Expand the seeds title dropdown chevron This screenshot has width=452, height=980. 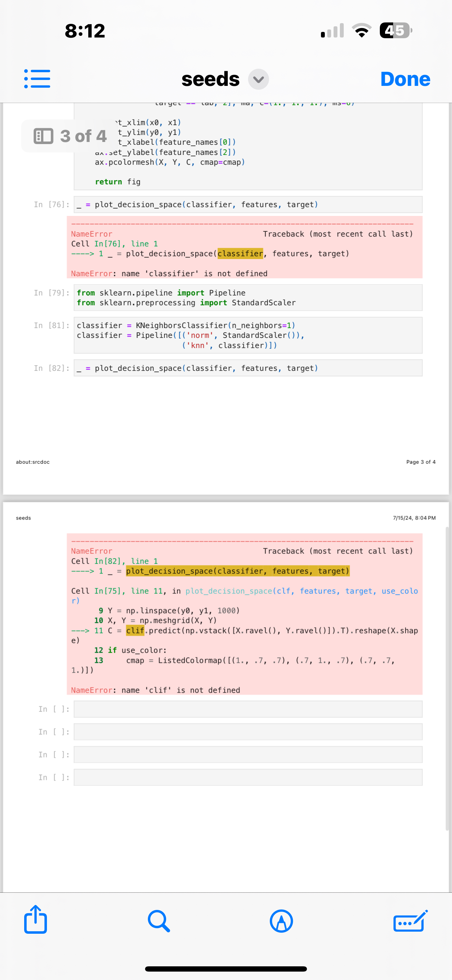[258, 79]
